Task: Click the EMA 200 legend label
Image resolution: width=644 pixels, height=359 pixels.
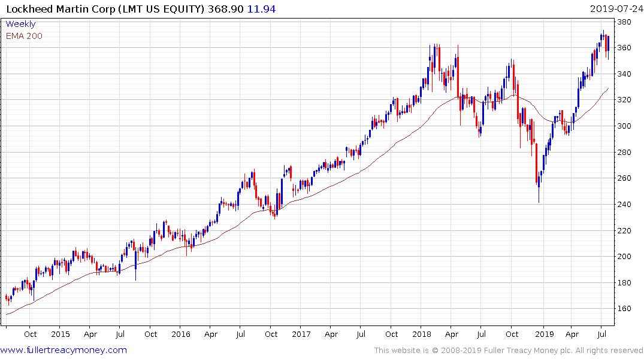Action: coord(24,36)
